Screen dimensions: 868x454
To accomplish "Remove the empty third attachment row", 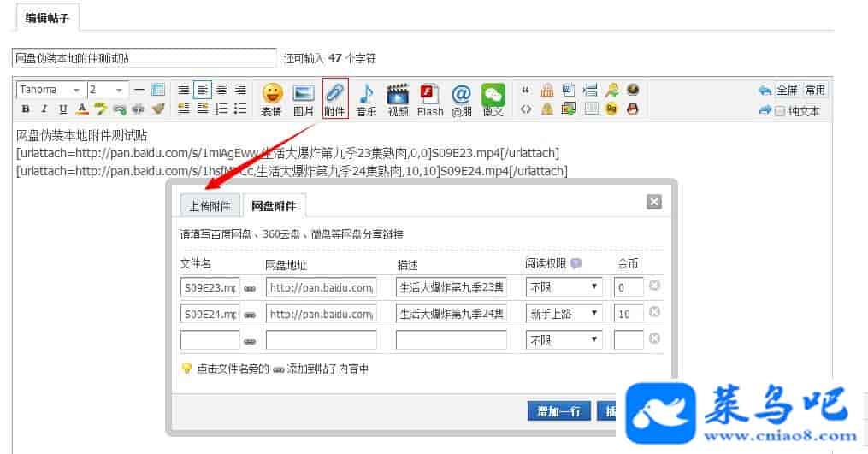I will [x=654, y=339].
